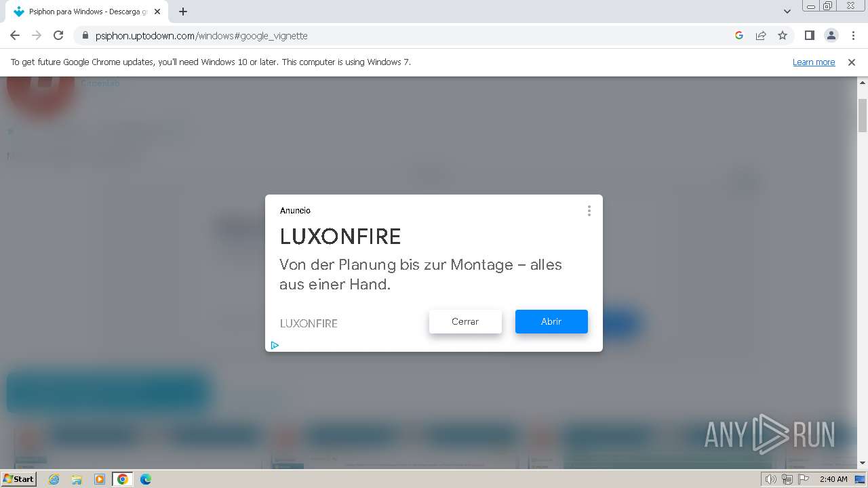Toggle the side panel icon
868x488 pixels.
pos(810,35)
